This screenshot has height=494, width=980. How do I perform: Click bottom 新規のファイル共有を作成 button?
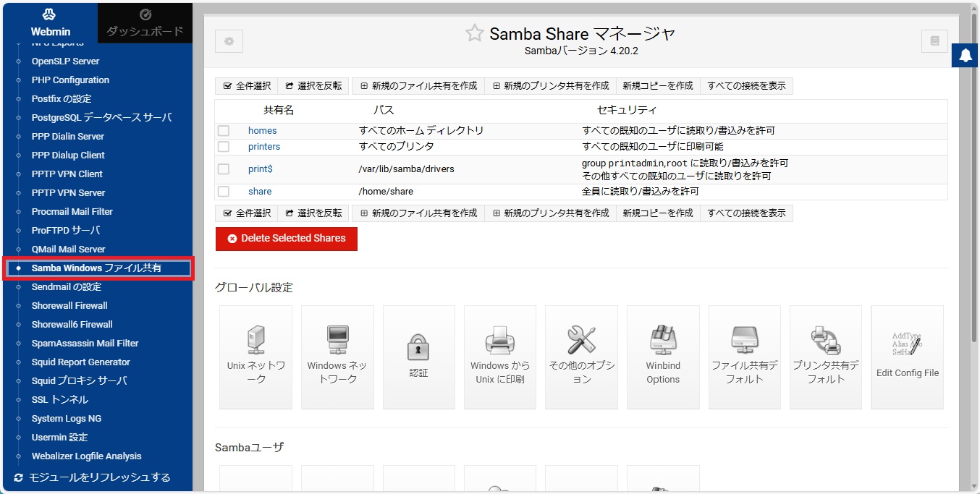pos(418,213)
